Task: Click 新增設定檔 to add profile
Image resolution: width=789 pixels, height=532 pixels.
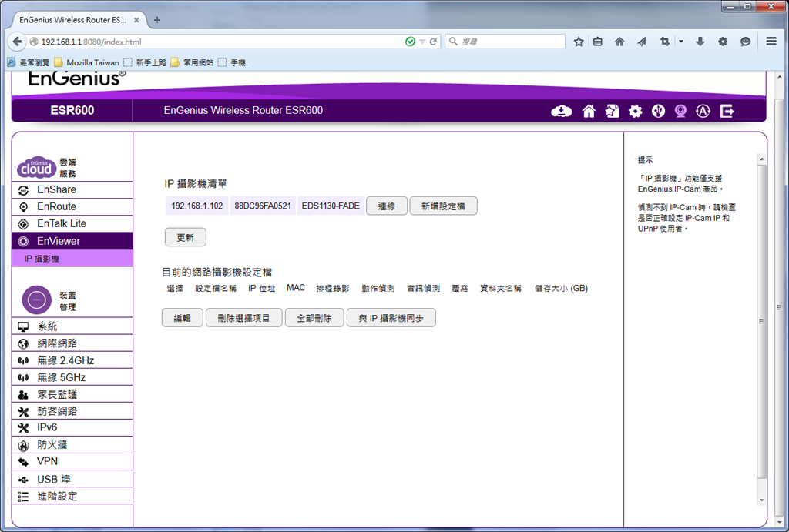Action: pos(443,206)
